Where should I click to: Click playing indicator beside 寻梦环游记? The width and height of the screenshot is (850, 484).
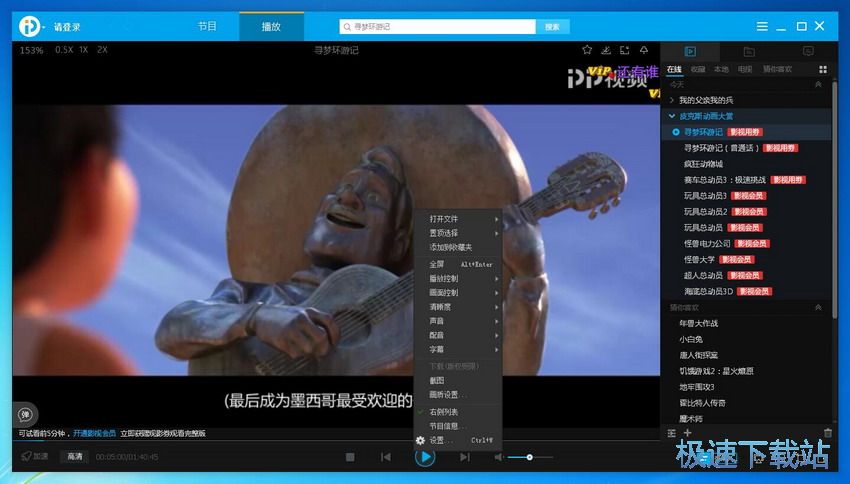(675, 132)
